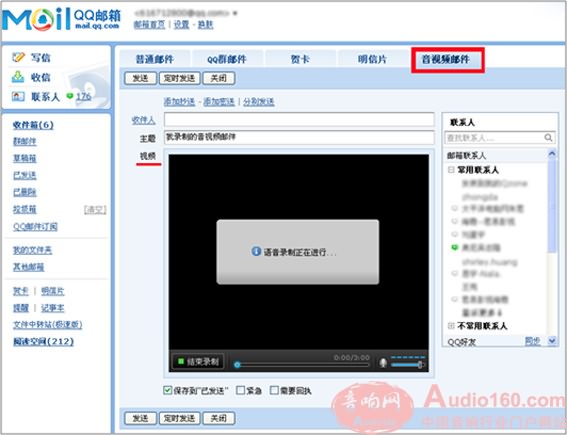Uncheck 保存到"已发送" checkbox
This screenshot has width=567, height=435.
pyautogui.click(x=167, y=390)
